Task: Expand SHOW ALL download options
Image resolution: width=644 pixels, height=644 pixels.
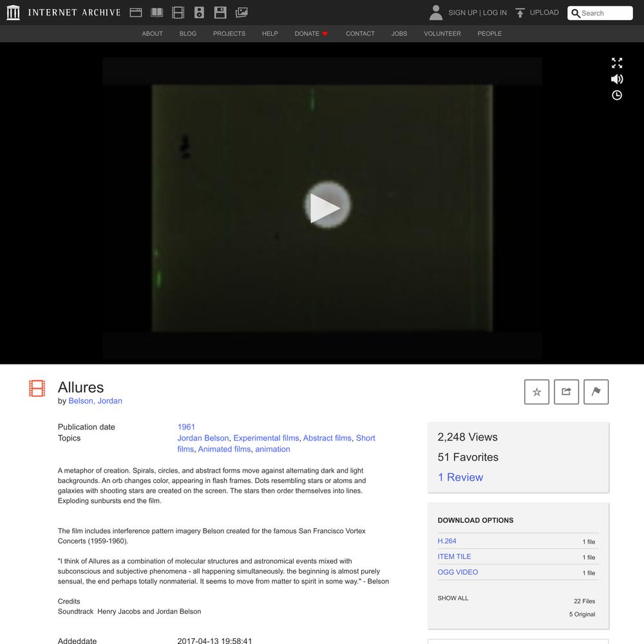Action: click(x=453, y=598)
